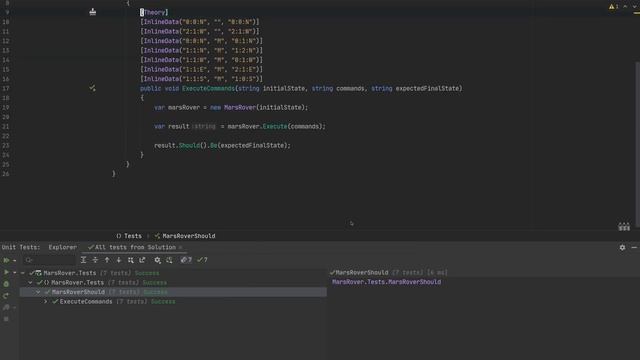Click MarsRoverShould breadcrumb item
This screenshot has height=360, width=640.
coord(185,236)
